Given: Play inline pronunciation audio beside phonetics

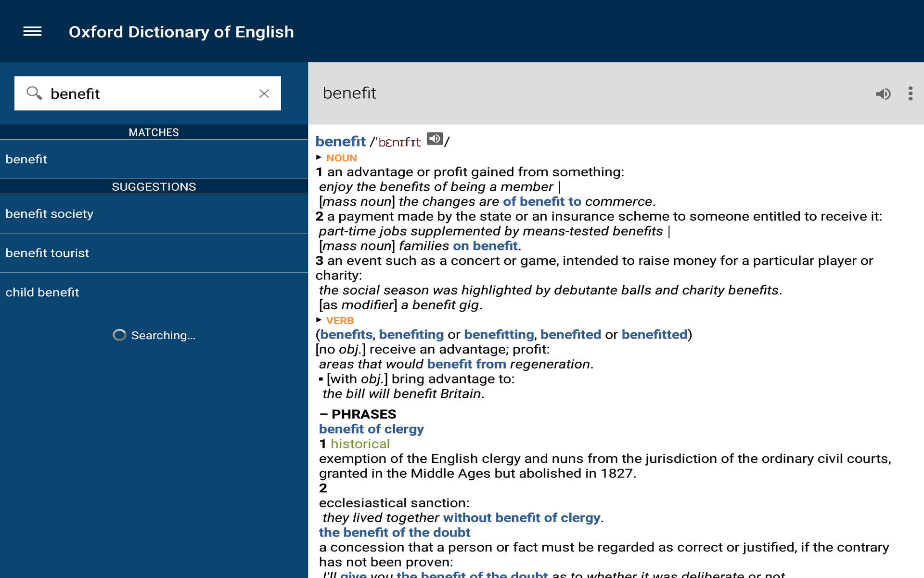Looking at the screenshot, I should (435, 139).
